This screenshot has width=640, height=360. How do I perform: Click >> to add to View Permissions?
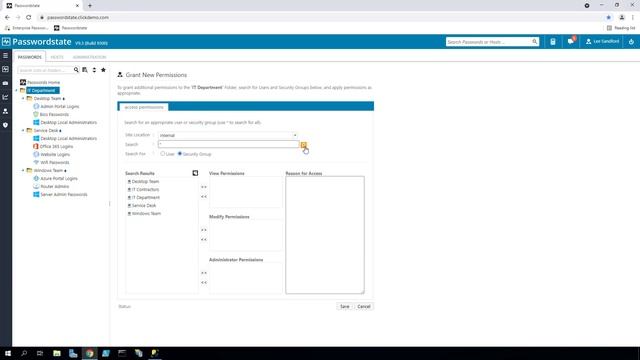204,187
